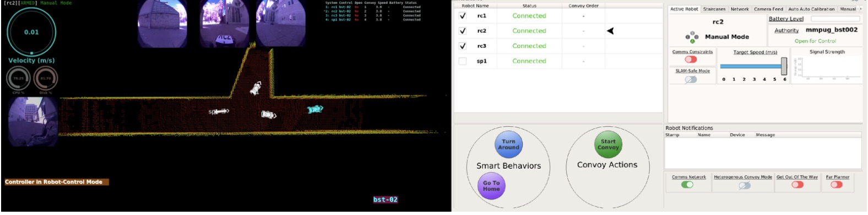The width and height of the screenshot is (868, 215).
Task: Click the Robot Notifications message list area
Action: coord(763,153)
